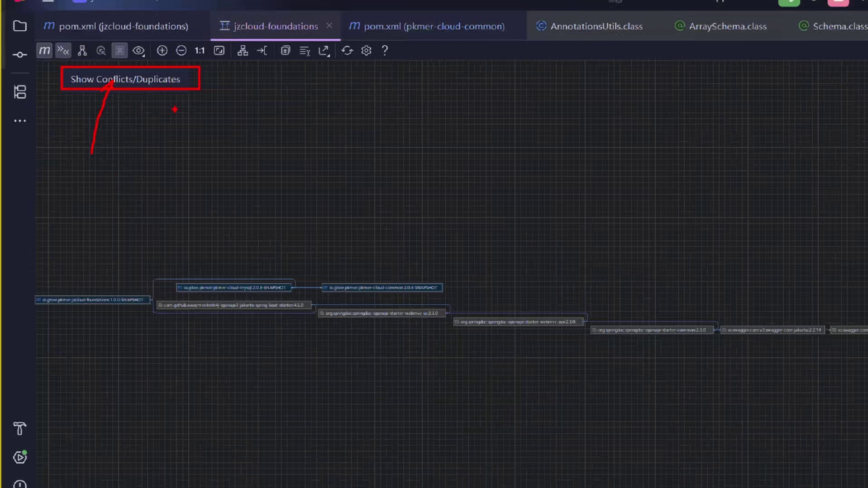Open the Project folder tool window

[20, 26]
